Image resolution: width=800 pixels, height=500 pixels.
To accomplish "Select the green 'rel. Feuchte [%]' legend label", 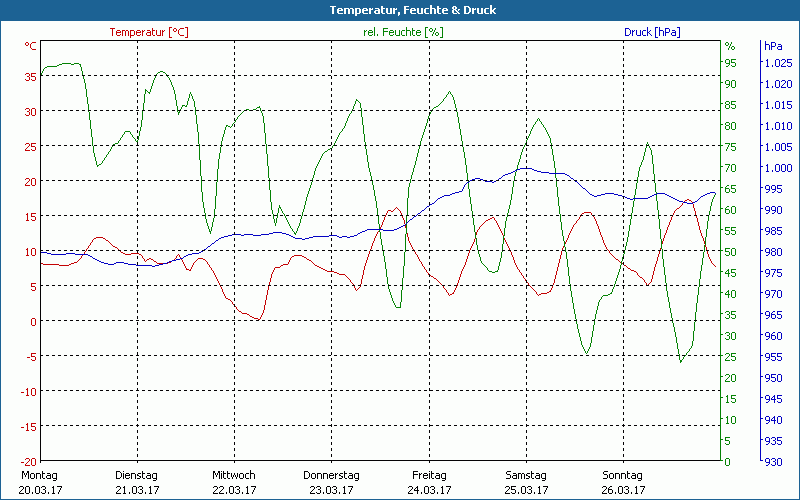I will [403, 32].
